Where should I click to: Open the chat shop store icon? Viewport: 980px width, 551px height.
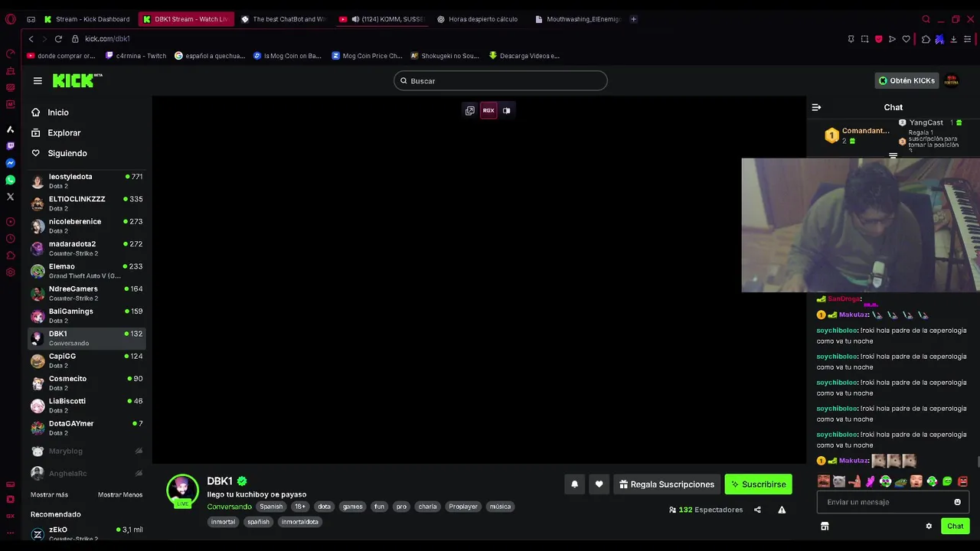tap(825, 527)
